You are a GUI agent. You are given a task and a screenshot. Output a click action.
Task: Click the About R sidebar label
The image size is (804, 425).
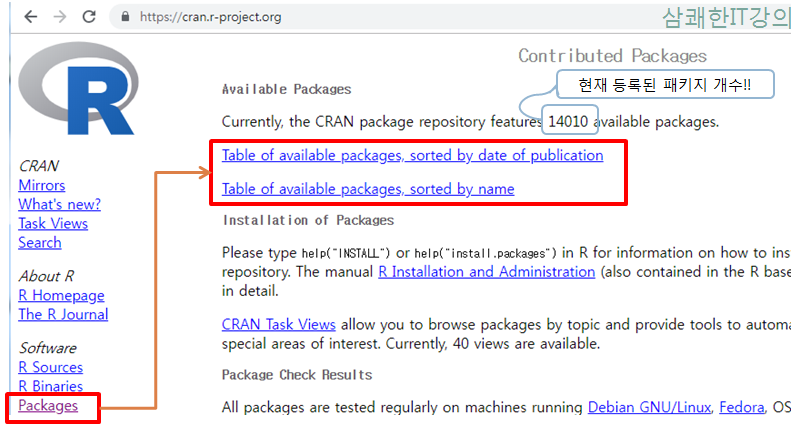pyautogui.click(x=46, y=276)
